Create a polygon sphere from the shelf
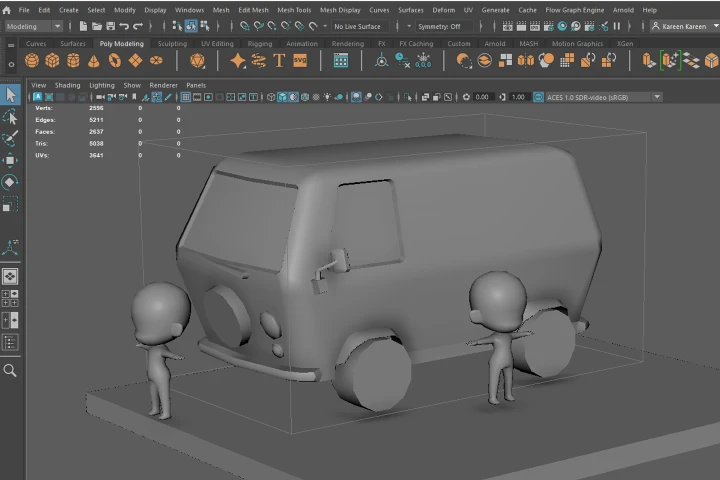Image resolution: width=720 pixels, height=480 pixels. pos(32,61)
